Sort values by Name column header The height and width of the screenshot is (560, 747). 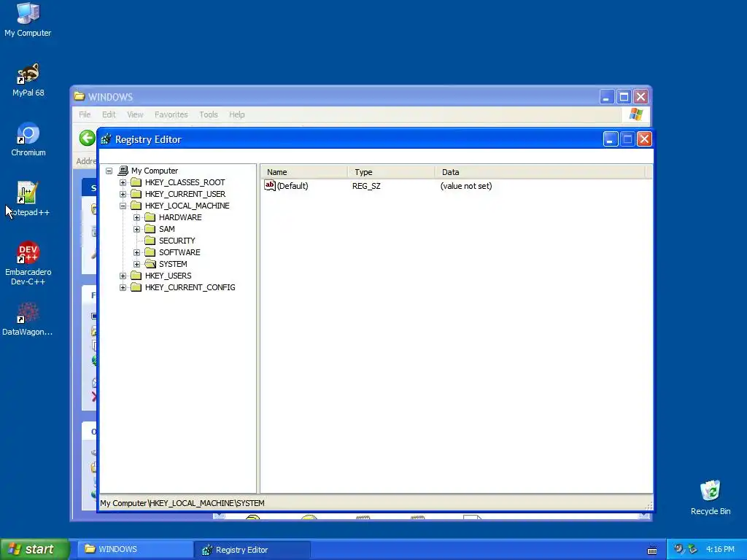pyautogui.click(x=304, y=172)
